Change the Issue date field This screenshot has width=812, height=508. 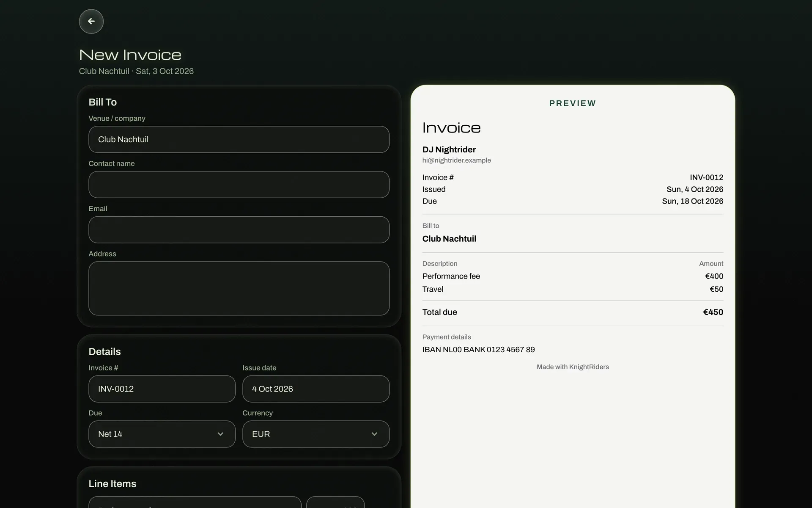click(x=316, y=389)
